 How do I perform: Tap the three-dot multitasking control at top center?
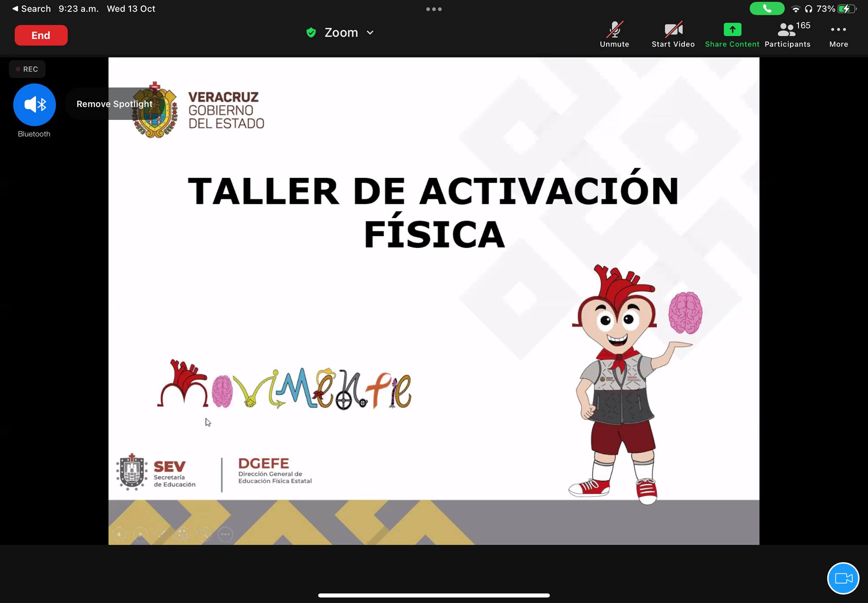[x=434, y=9]
